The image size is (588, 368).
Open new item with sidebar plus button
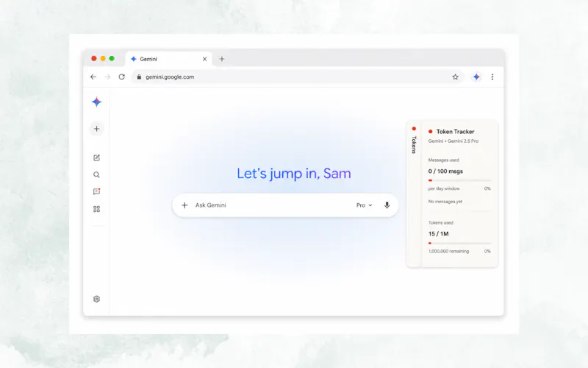coord(96,129)
